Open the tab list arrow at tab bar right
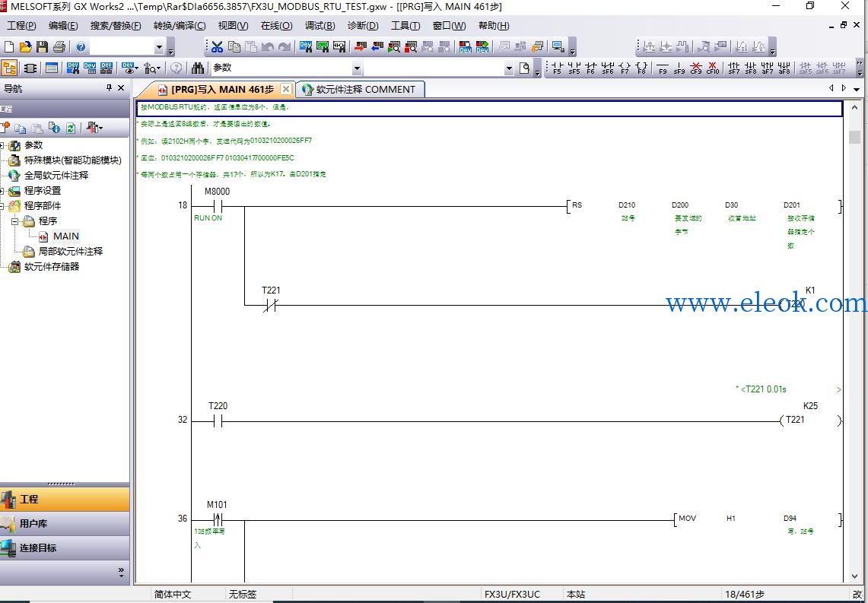This screenshot has width=868, height=603. tap(857, 89)
